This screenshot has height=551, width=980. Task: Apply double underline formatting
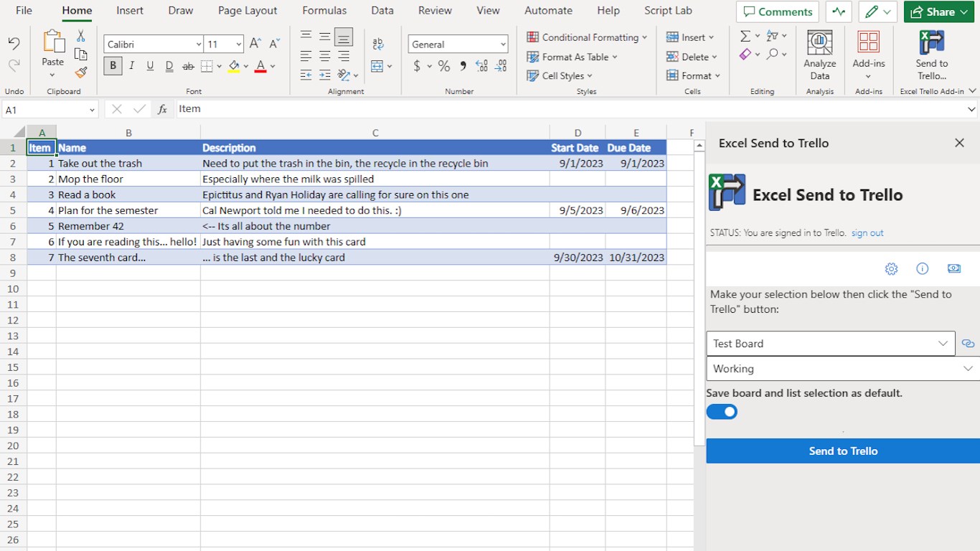(x=169, y=66)
